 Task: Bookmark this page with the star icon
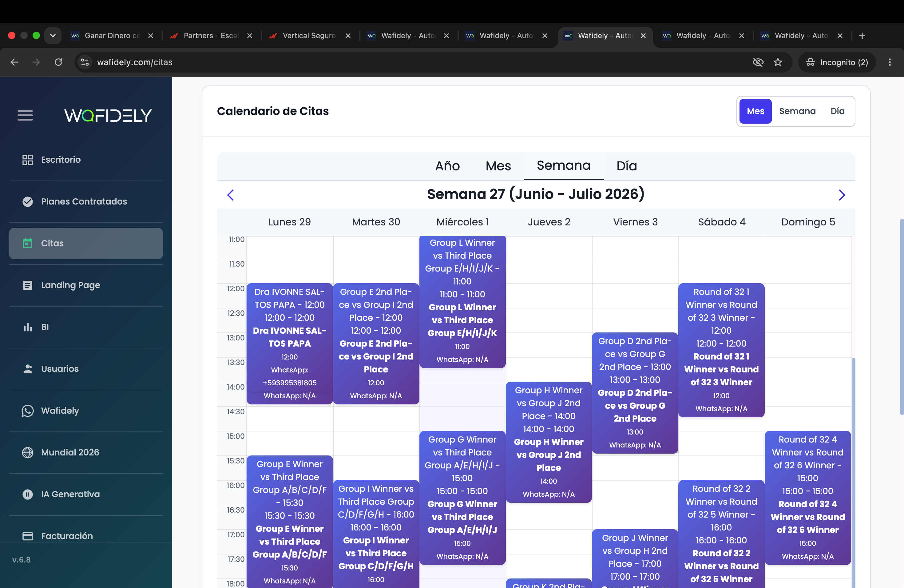coord(778,62)
